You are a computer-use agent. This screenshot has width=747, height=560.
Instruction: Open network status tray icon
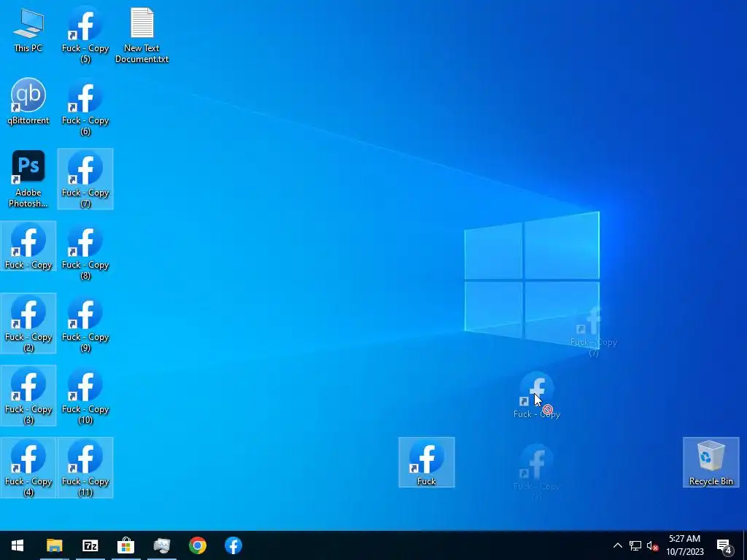point(635,545)
